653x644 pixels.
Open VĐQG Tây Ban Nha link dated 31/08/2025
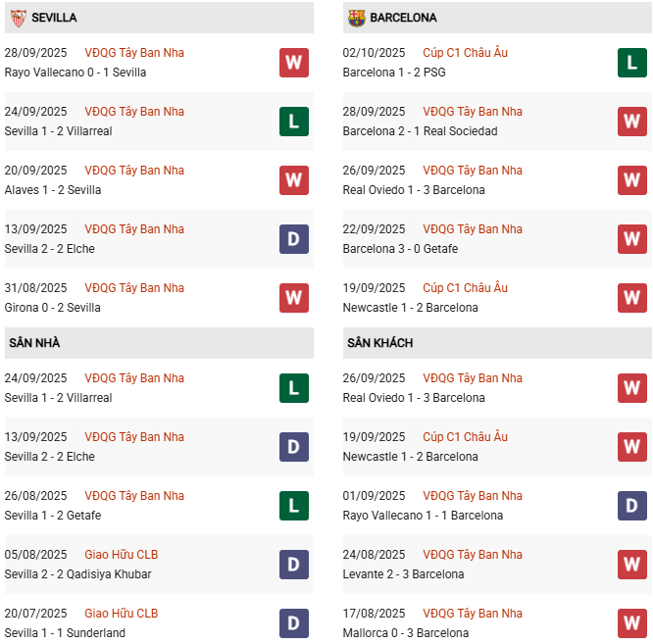(134, 288)
